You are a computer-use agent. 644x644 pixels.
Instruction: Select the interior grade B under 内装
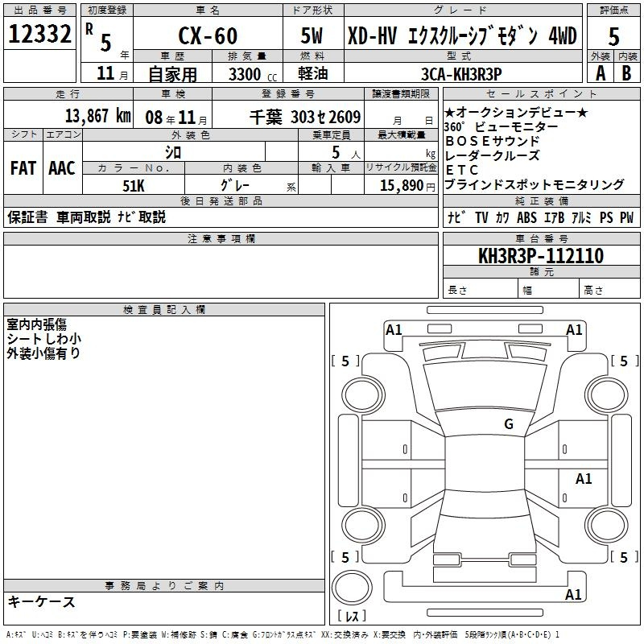(626, 73)
